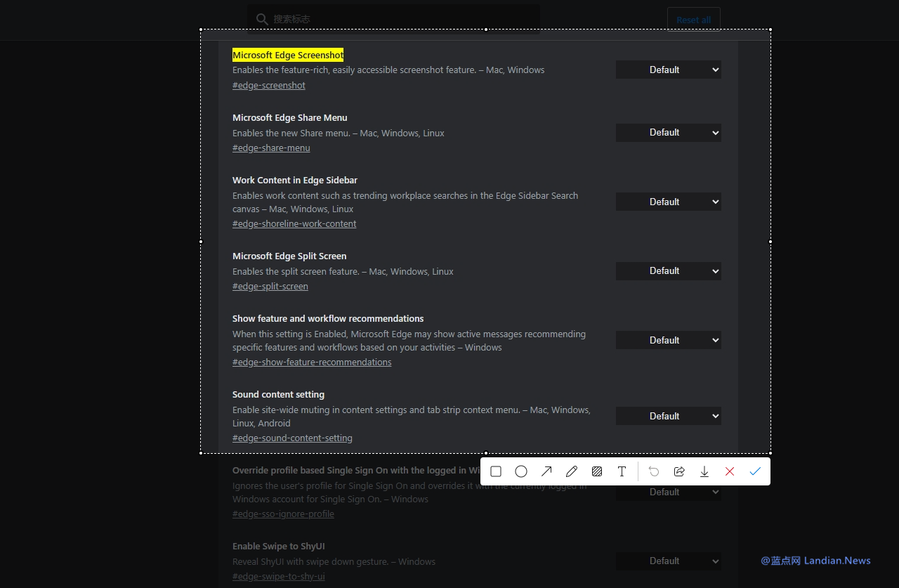Viewport: 899px width, 588px height.
Task: Expand Microsoft Edge Share Menu dropdown
Action: [668, 133]
